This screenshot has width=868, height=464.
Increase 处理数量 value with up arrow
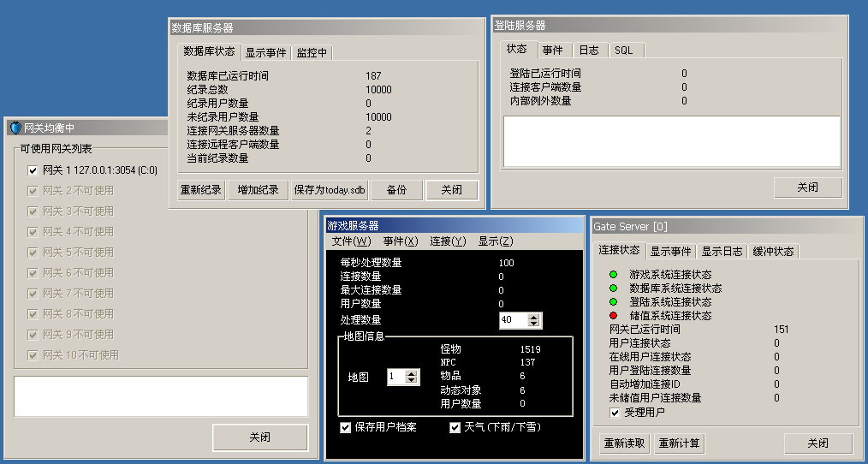[534, 316]
